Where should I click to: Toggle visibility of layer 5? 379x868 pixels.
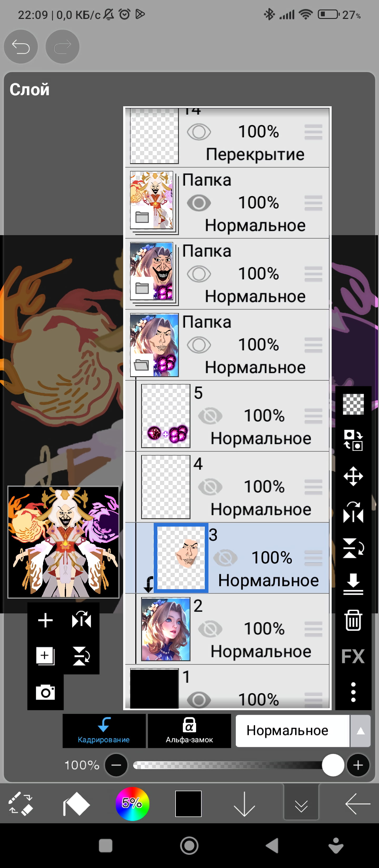click(210, 416)
